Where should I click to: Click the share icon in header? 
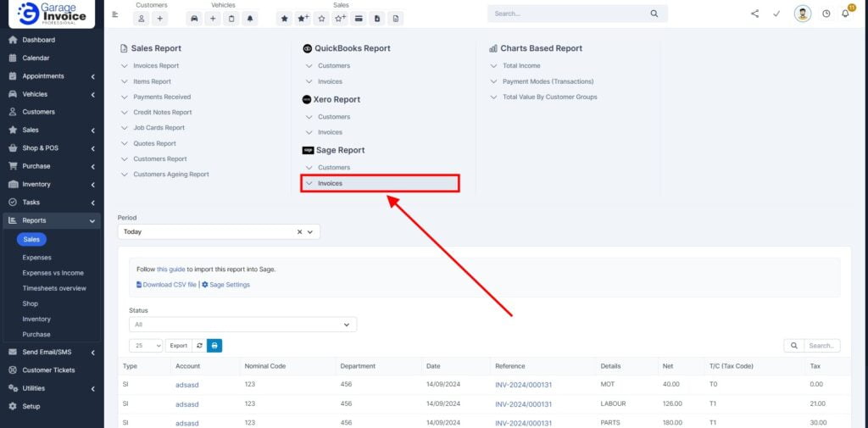755,14
